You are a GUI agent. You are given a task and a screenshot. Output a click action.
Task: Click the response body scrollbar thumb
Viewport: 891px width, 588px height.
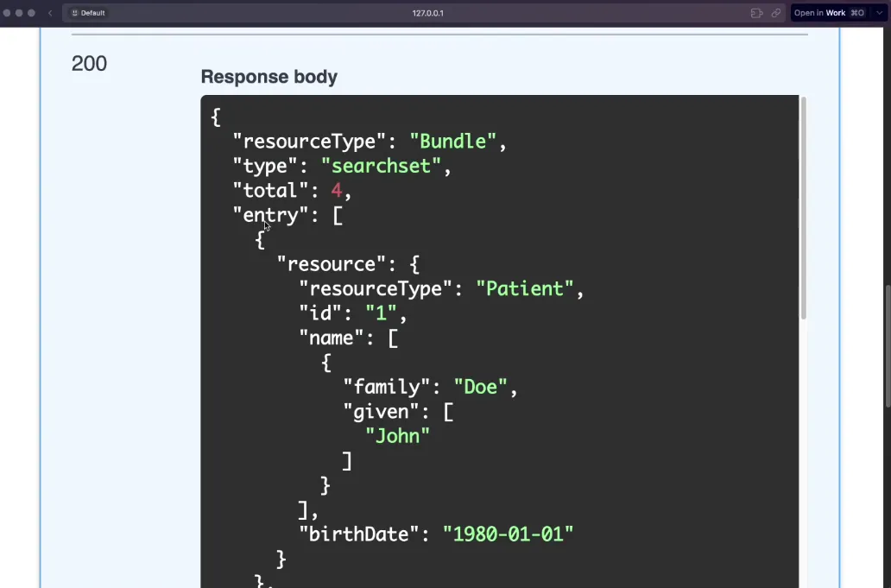(803, 207)
